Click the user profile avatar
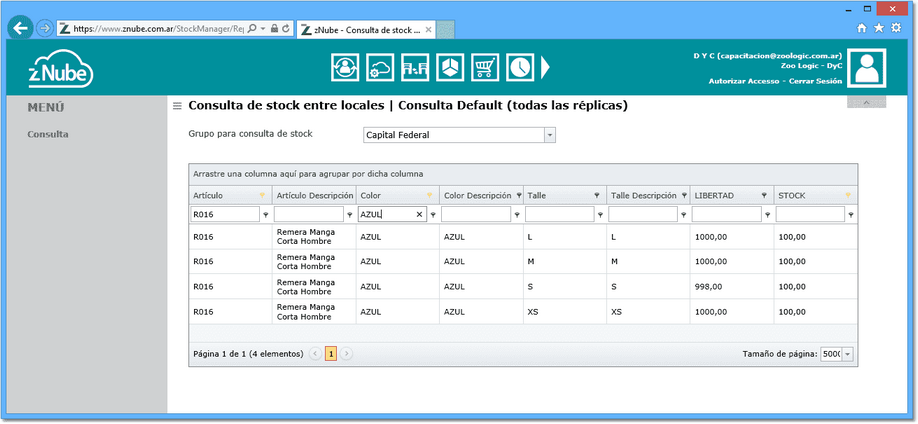 pyautogui.click(x=866, y=68)
